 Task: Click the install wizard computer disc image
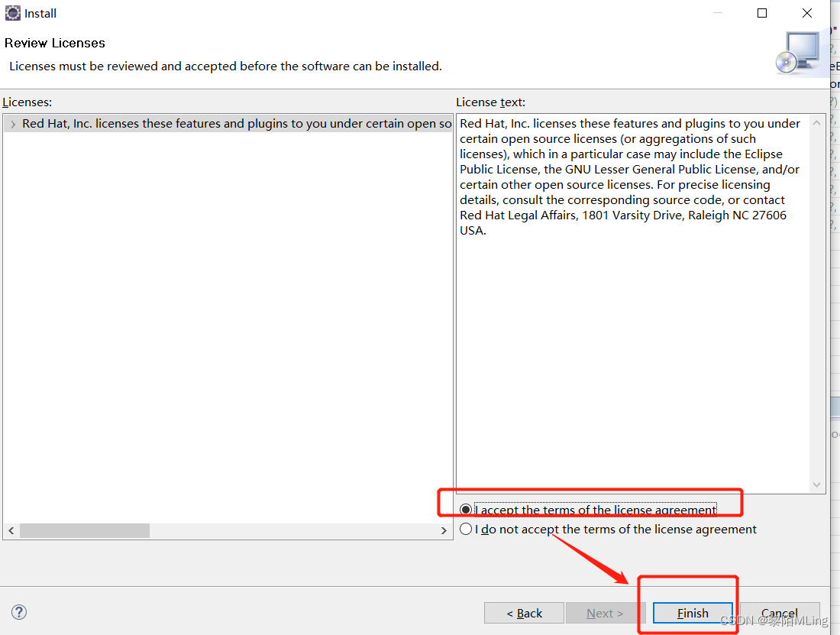tap(798, 53)
